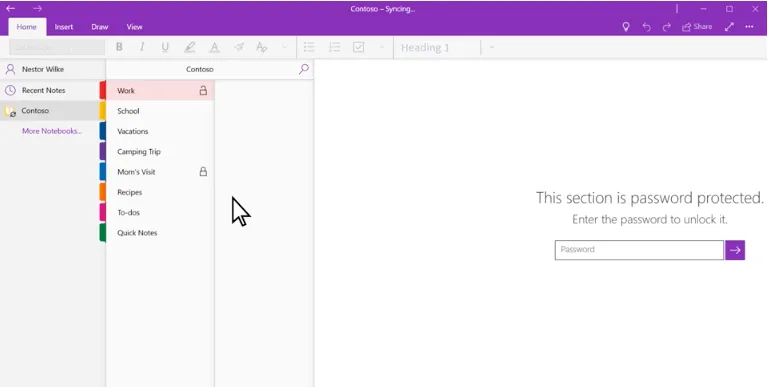Screen dimensions: 768x387
Task: Click the lock icon on Mom's Visit
Action: pos(203,171)
